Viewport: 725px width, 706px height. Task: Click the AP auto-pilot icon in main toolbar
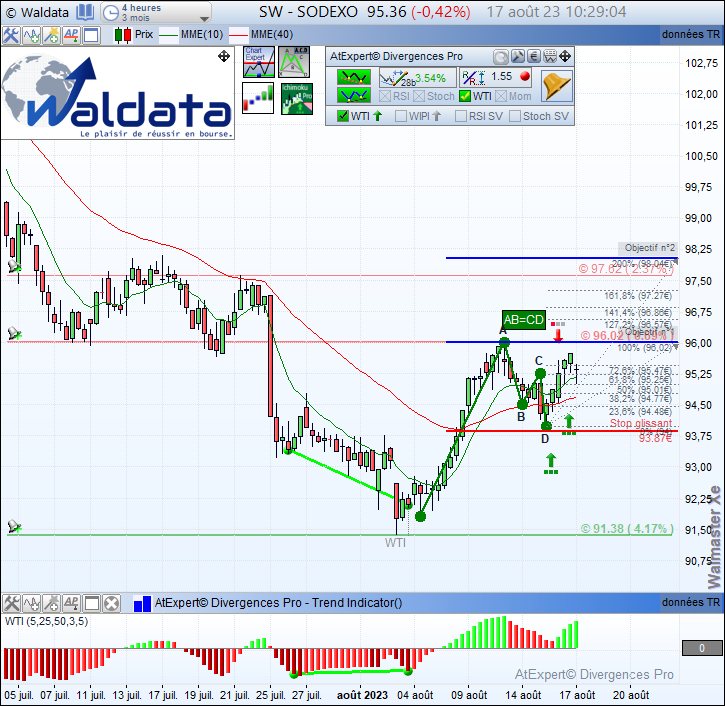pyautogui.click(x=71, y=35)
